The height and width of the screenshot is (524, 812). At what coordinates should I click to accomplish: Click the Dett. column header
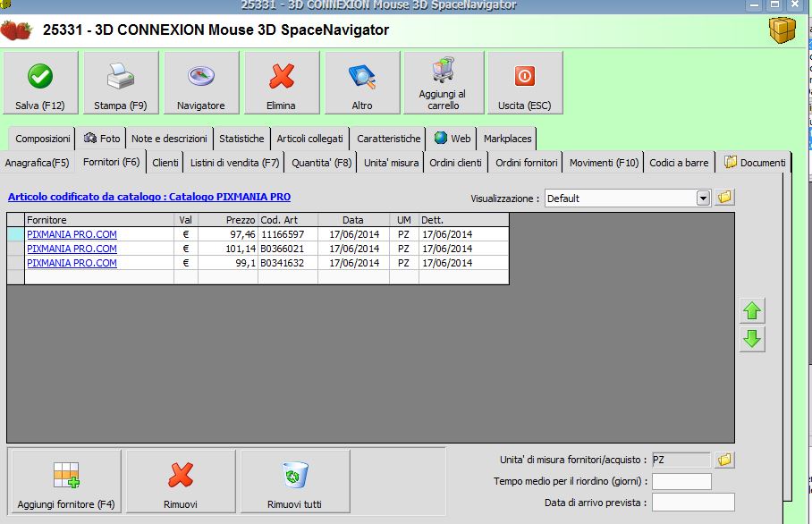(464, 220)
